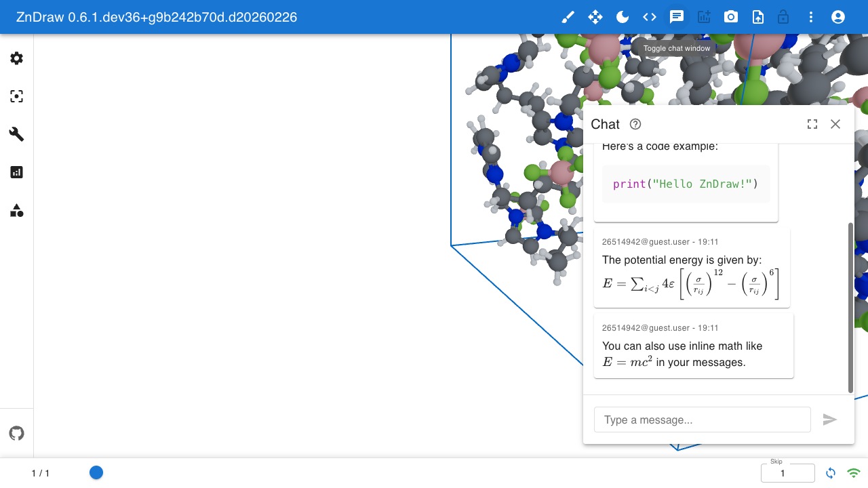
Task: Open the three-dot more options menu
Action: tap(811, 17)
